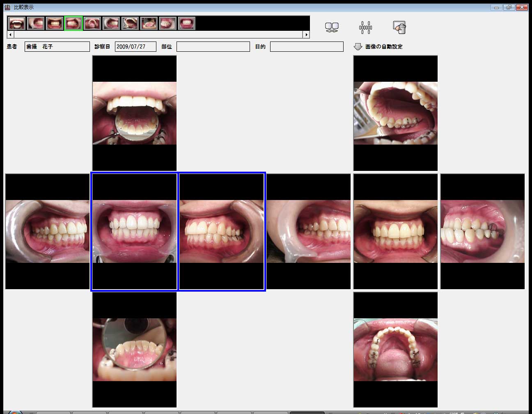The width and height of the screenshot is (532, 414).
Task: Select upper anterior mirror photo at top left
Action: [135, 113]
